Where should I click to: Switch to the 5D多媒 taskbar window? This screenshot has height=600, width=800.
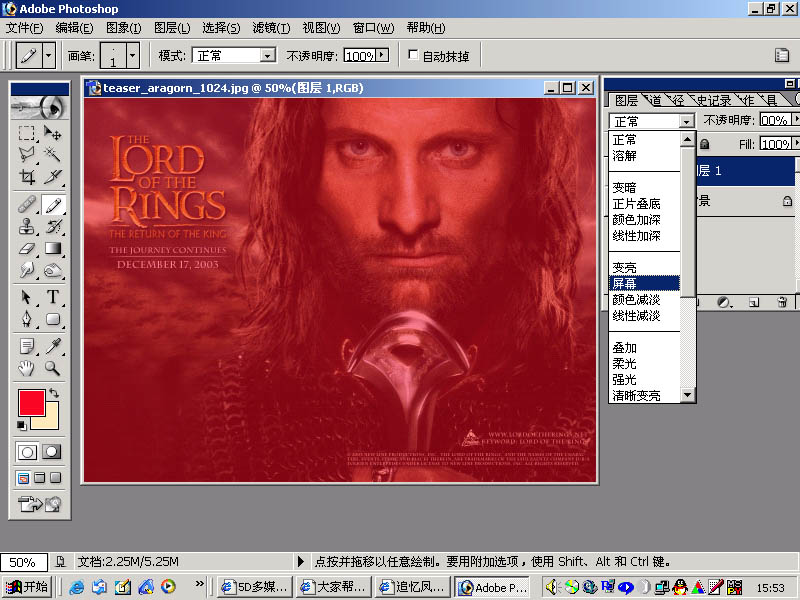[256, 587]
